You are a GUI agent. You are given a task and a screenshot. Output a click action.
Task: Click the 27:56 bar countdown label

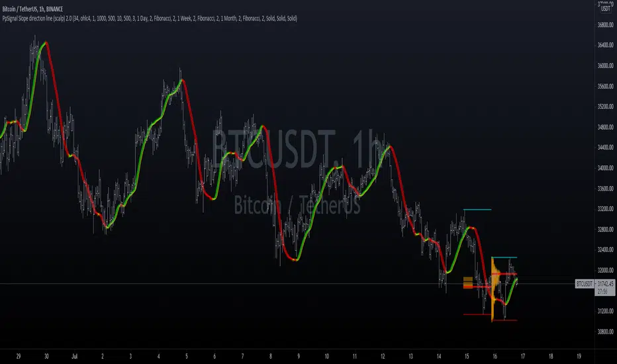coord(602,292)
